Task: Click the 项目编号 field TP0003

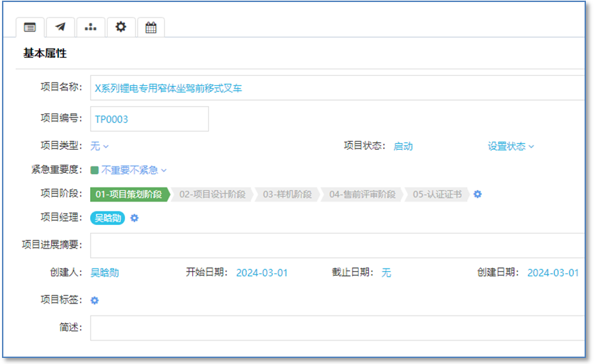Action: click(x=149, y=119)
